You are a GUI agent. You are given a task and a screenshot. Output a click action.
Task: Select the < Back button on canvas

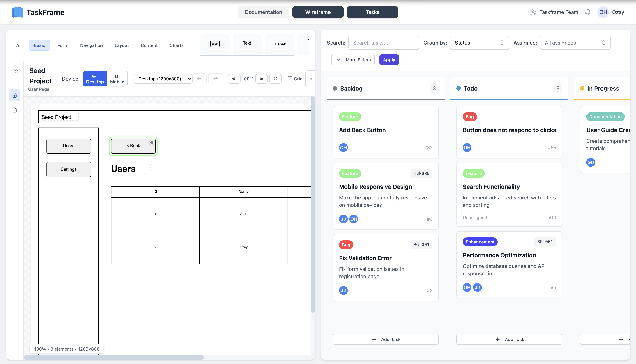[x=133, y=146]
